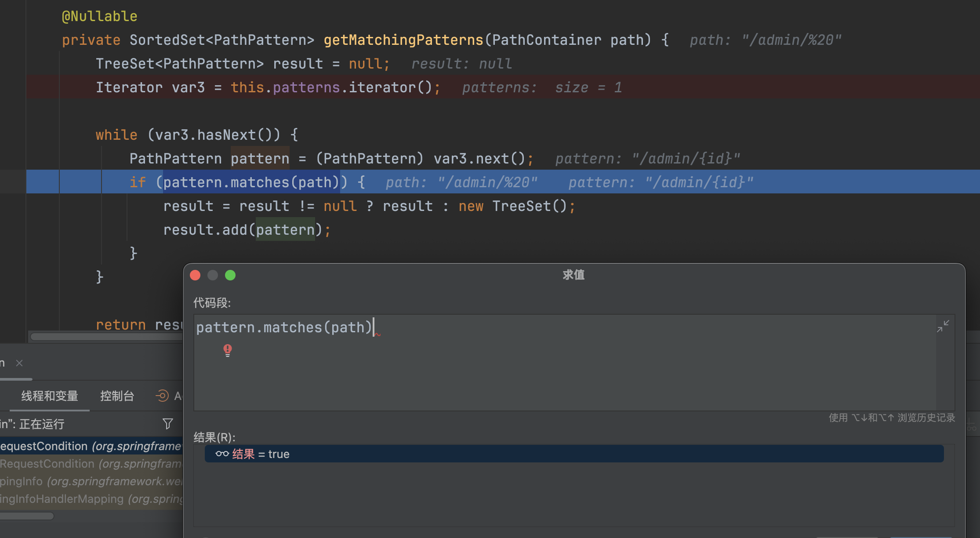This screenshot has height=538, width=980.
Task: Click the frames list horizontal scrollbar
Action: 26,516
